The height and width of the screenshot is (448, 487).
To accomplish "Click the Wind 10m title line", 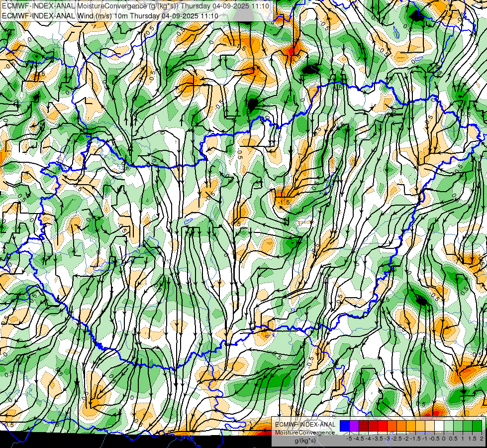I will (x=110, y=16).
